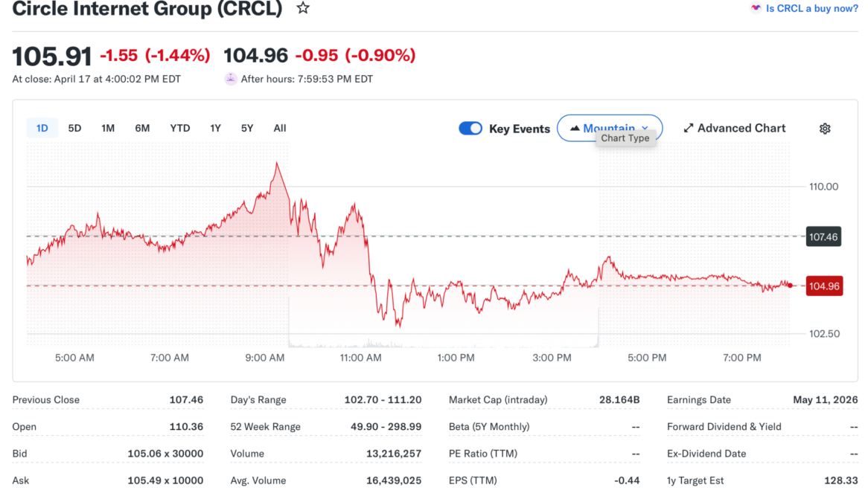Switch to the 5D timeframe tab
The image size is (868, 502).
74,127
